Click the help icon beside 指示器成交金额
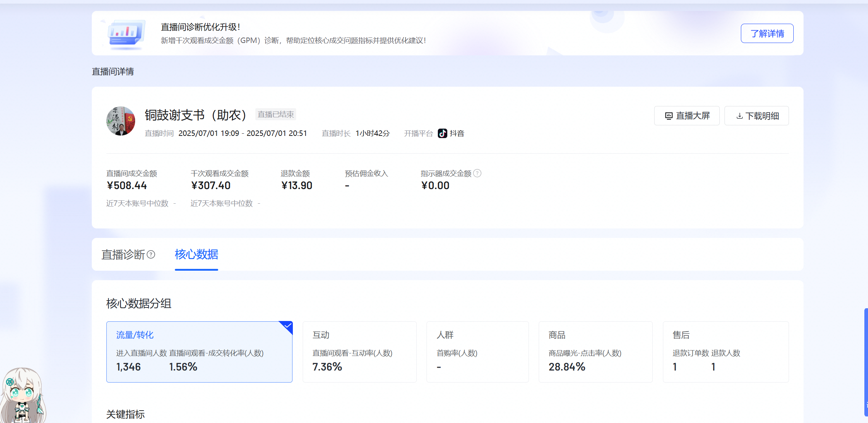Image resolution: width=868 pixels, height=423 pixels. coord(477,173)
